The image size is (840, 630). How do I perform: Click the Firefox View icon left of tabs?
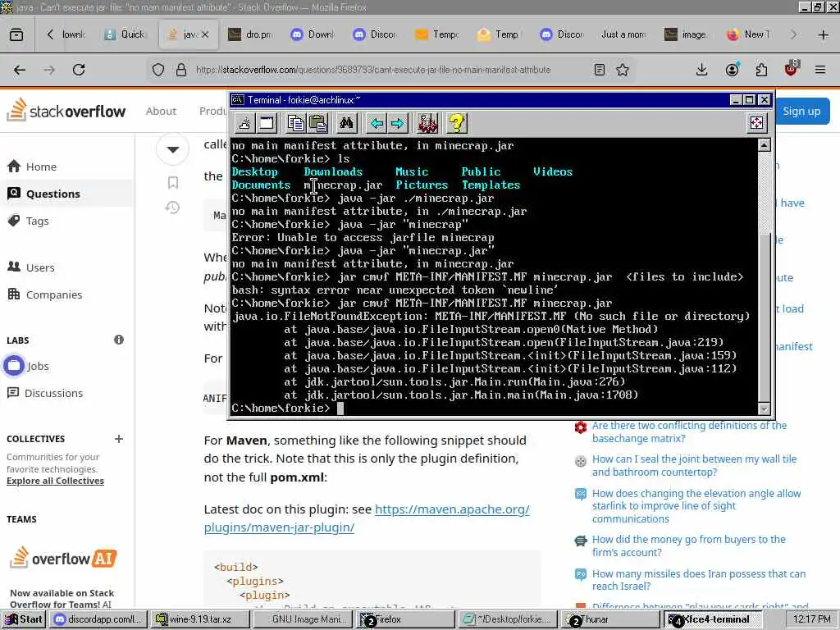16,34
